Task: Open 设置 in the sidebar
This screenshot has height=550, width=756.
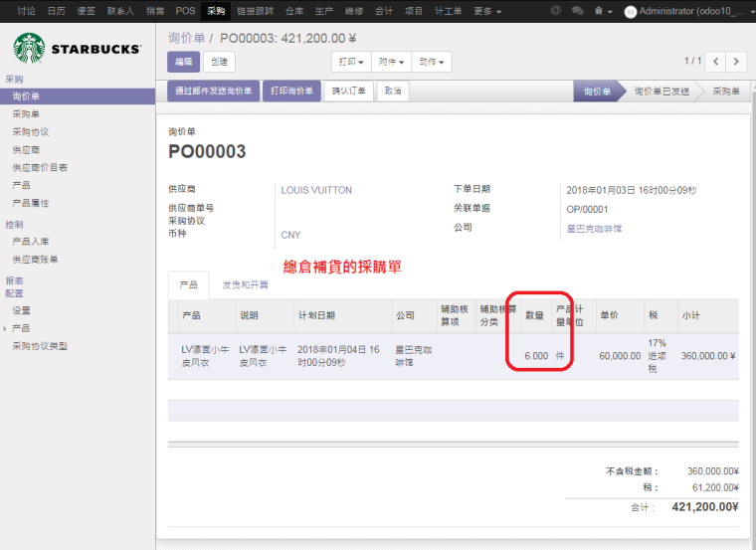Action: point(21,310)
